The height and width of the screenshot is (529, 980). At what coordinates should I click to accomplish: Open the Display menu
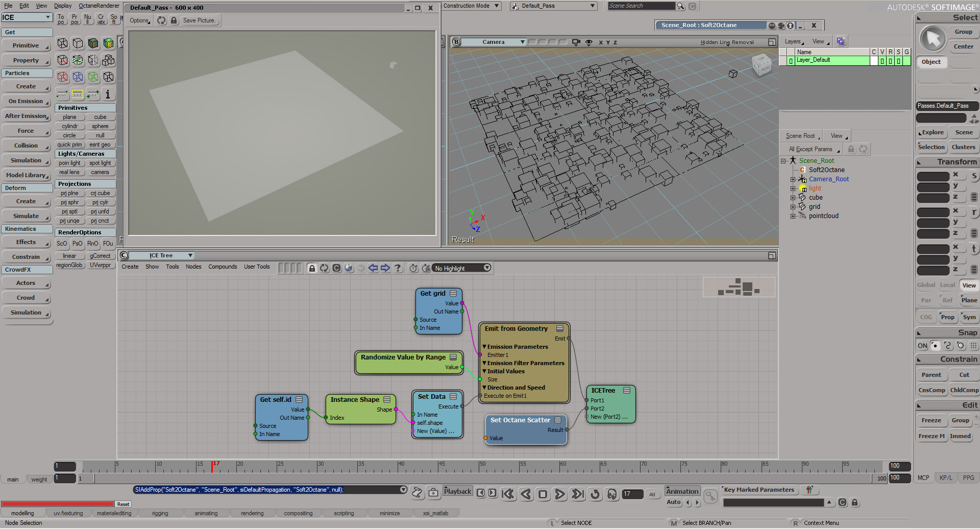point(63,6)
